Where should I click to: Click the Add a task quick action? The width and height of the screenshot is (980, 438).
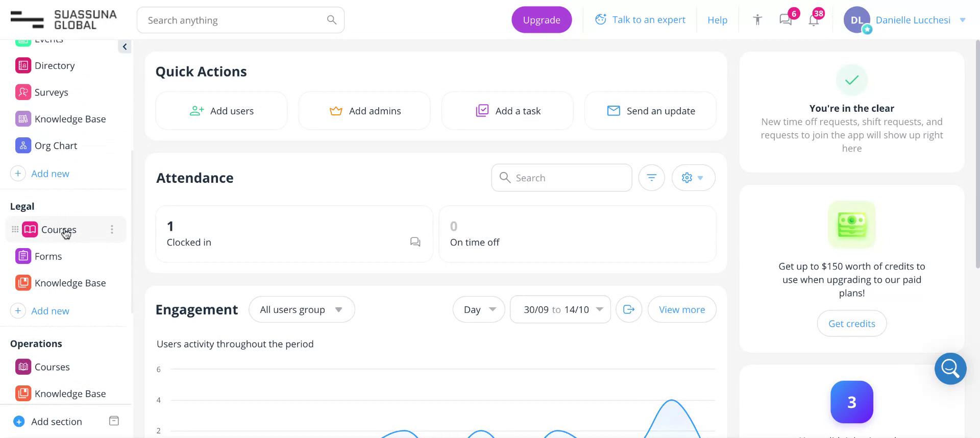pyautogui.click(x=507, y=111)
